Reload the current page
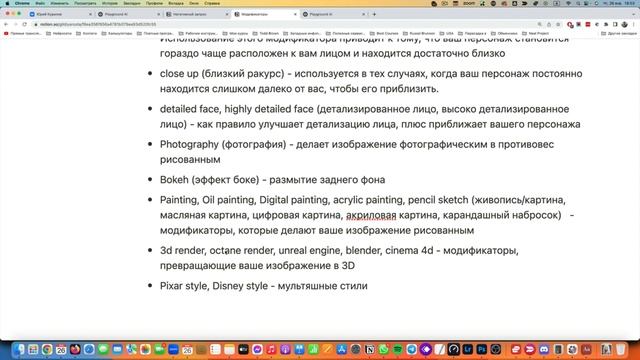 [x=24, y=24]
